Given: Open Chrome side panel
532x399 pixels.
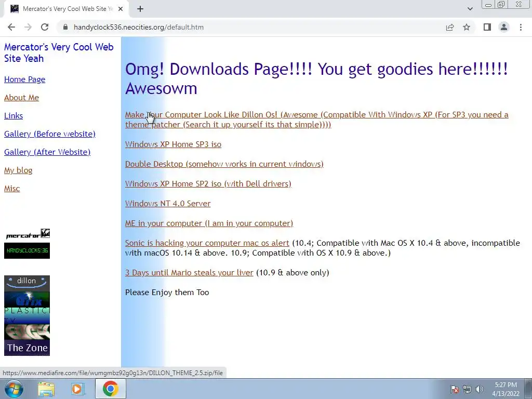Looking at the screenshot, I should (x=487, y=27).
